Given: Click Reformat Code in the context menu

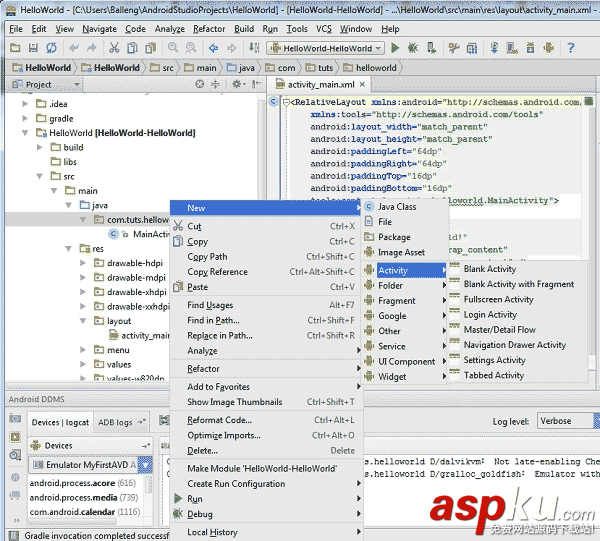Looking at the screenshot, I should point(266,420).
